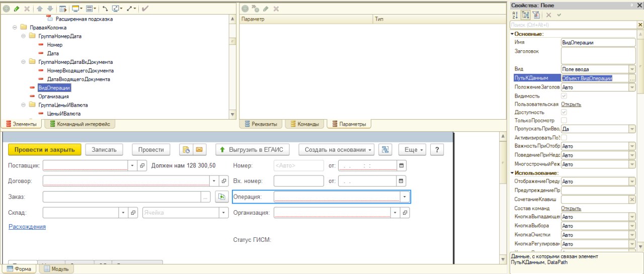The height and width of the screenshot is (274, 644).
Task: Click the Записать button
Action: pyautogui.click(x=104, y=149)
